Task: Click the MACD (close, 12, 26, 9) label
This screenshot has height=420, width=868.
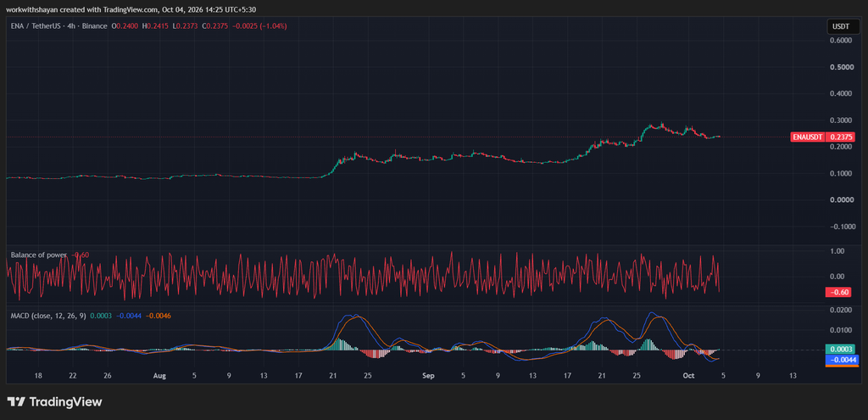Action: 47,316
